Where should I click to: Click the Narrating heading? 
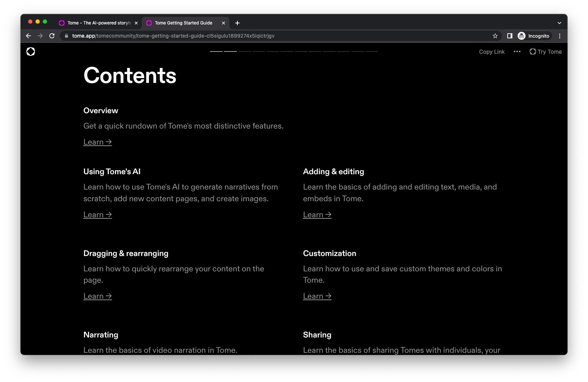click(x=101, y=335)
